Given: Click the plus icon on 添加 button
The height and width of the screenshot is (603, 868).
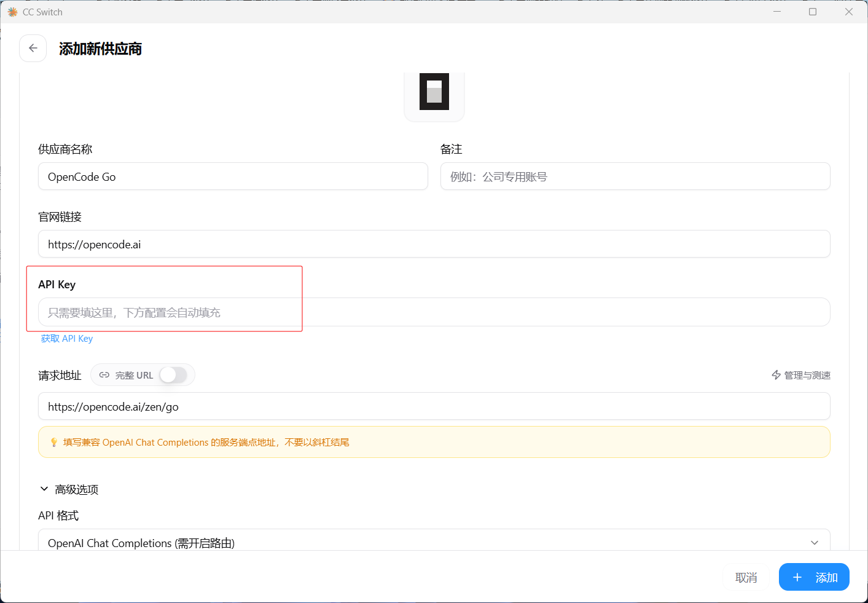Looking at the screenshot, I should coord(797,577).
